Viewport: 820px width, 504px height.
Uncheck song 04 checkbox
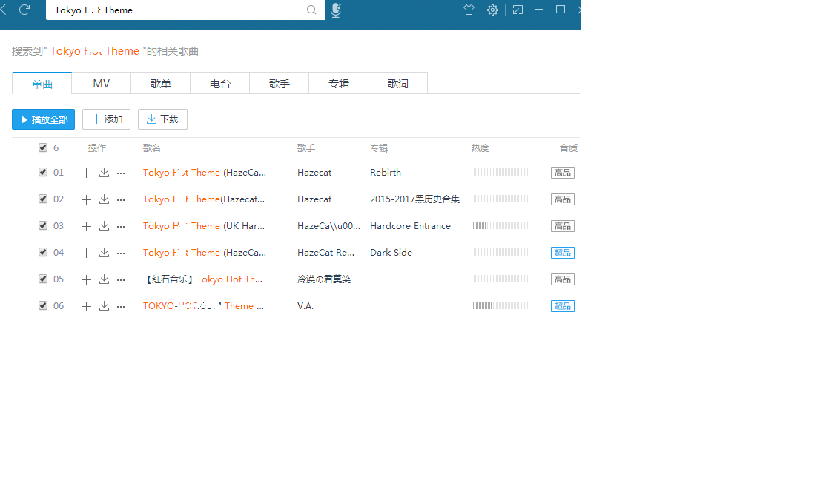pos(43,252)
